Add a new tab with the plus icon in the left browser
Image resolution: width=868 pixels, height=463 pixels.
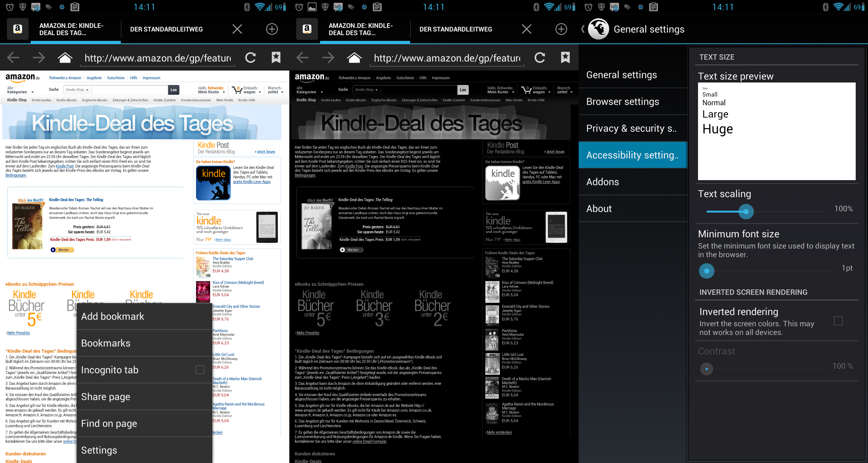pyautogui.click(x=272, y=29)
